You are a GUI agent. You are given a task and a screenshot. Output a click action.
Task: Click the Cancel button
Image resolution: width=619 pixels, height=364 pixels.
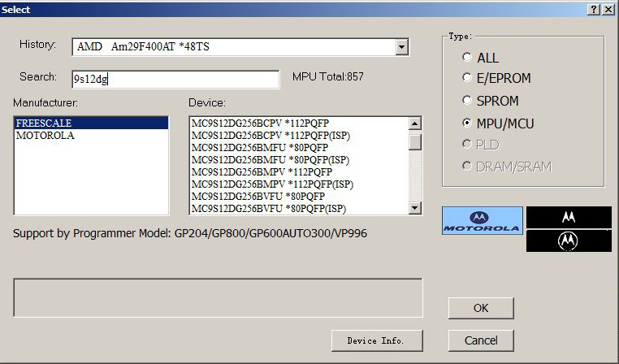481,340
